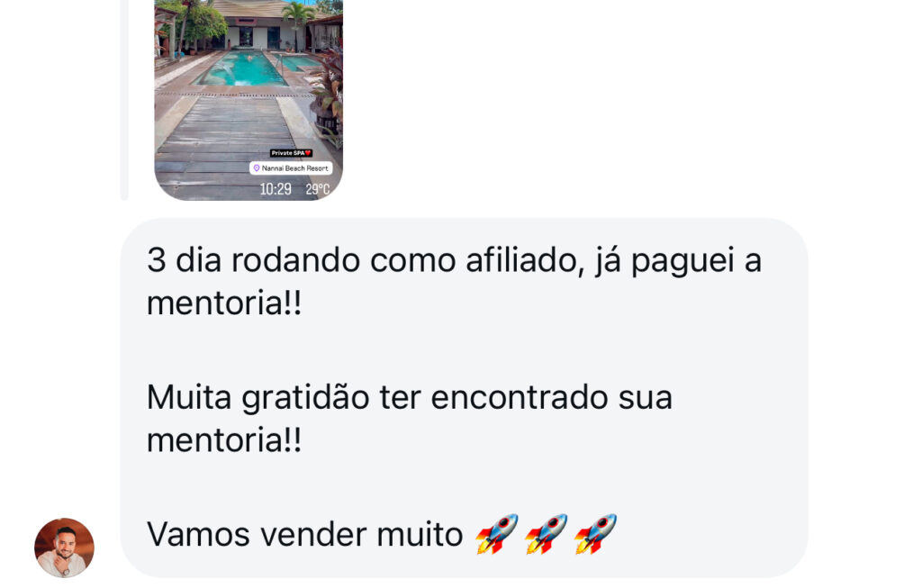Click the middle rocket emoji
This screenshot has height=588, width=922.
click(547, 534)
